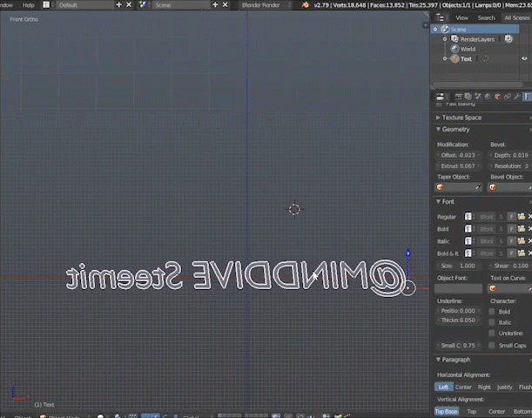Switch to the Object properties tab
Image resolution: width=532 pixels, height=418 pixels.
coord(498,97)
